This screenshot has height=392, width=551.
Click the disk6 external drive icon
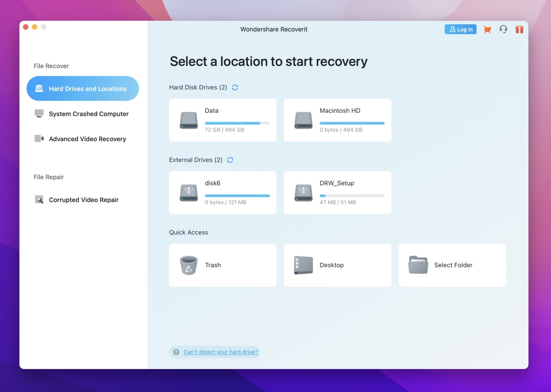[x=189, y=193]
